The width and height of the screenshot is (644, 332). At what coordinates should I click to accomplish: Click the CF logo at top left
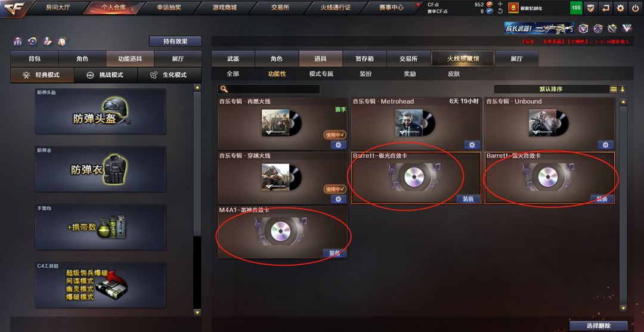pos(14,8)
